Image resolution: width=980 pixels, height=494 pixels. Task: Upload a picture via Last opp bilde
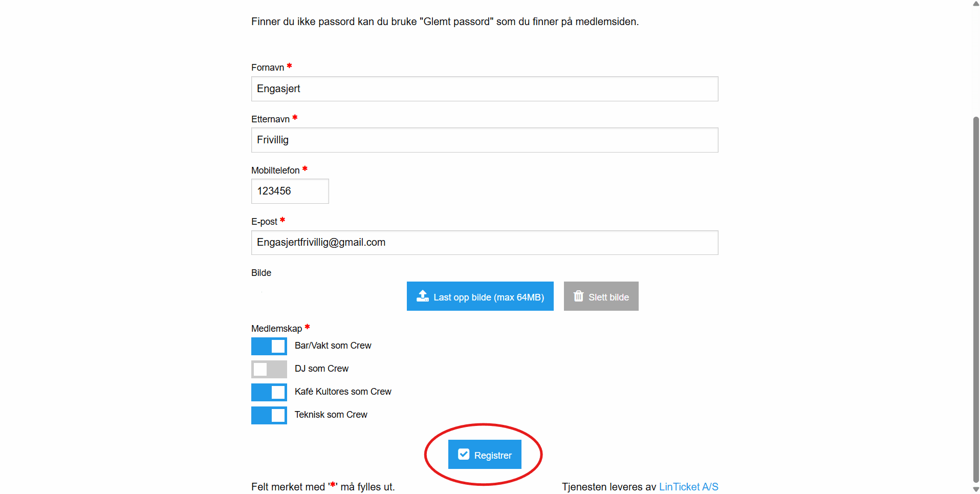click(480, 296)
